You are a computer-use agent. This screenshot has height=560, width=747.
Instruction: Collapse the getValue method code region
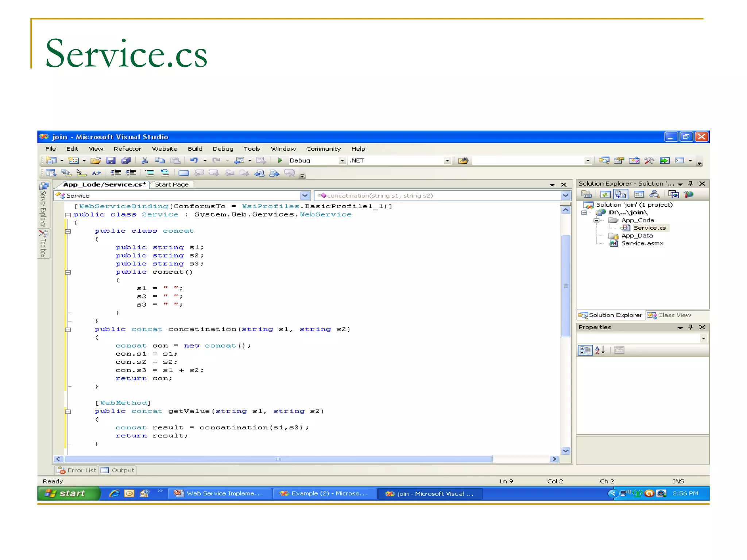click(x=68, y=412)
